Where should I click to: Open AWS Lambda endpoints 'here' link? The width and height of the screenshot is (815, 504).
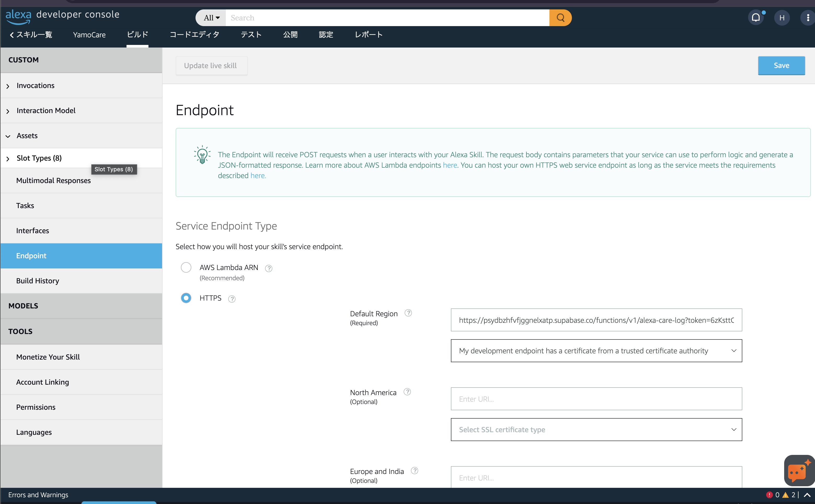coord(450,165)
